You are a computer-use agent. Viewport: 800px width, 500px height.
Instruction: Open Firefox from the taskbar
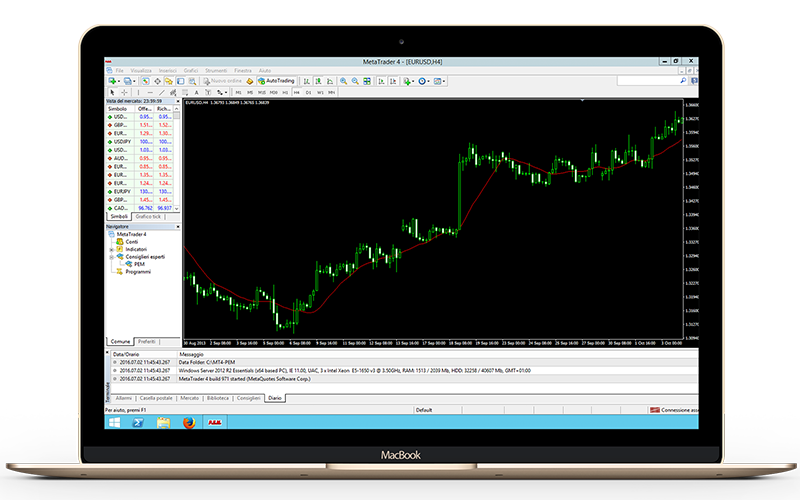189,422
